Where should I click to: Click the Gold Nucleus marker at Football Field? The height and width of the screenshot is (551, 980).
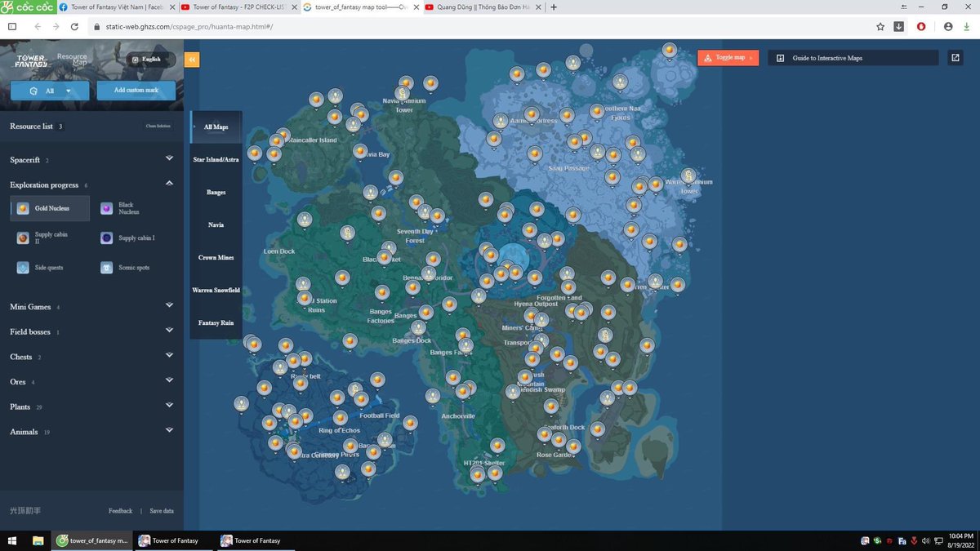pyautogui.click(x=360, y=399)
